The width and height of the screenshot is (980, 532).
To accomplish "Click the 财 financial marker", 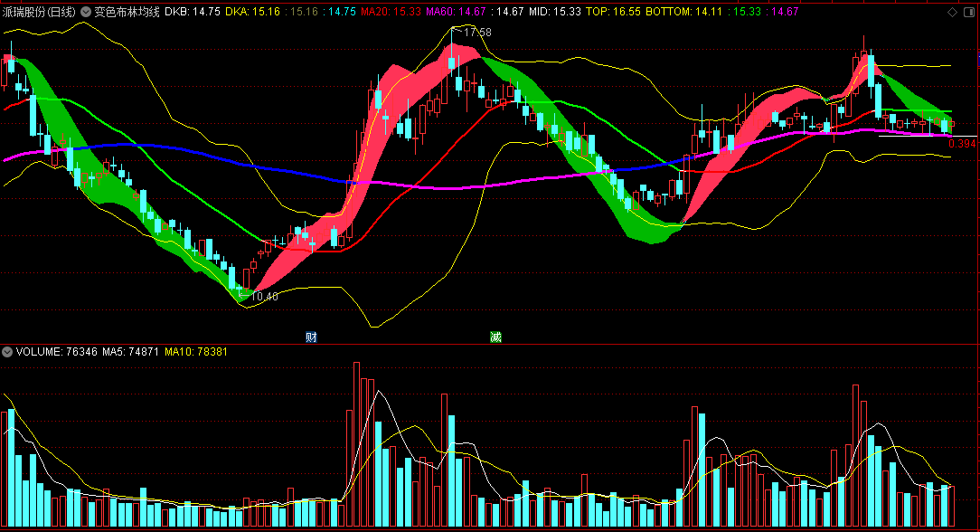I will coord(311,337).
